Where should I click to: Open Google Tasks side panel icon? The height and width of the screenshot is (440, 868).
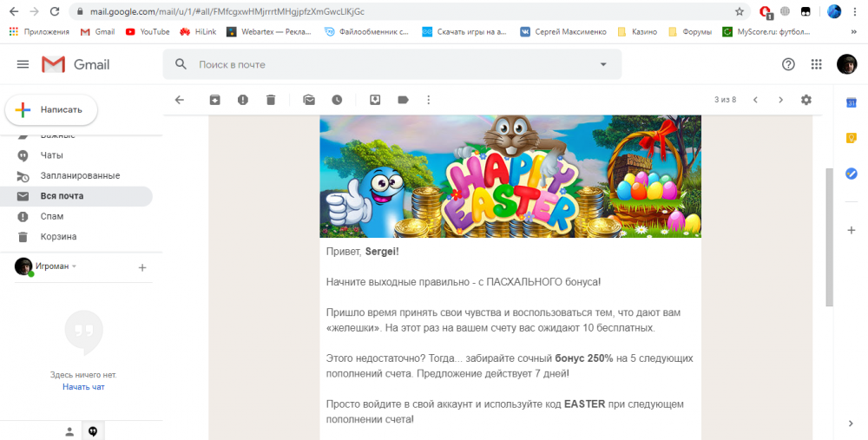852,174
